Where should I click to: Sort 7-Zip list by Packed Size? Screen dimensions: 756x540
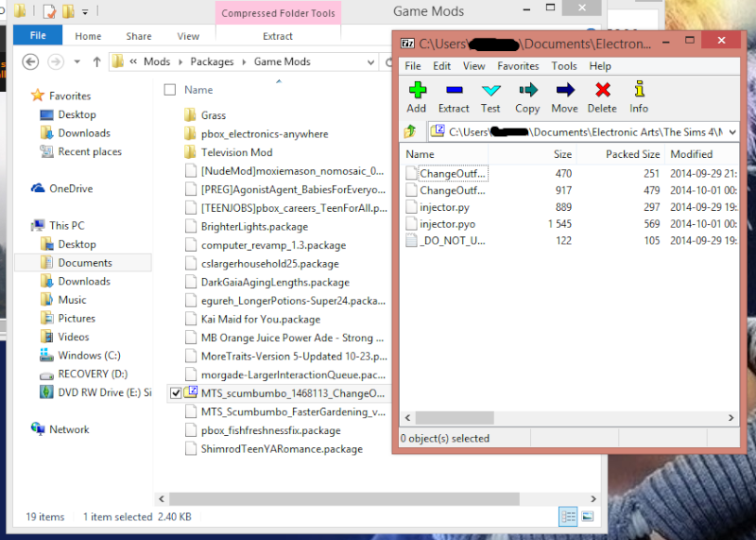(x=621, y=154)
